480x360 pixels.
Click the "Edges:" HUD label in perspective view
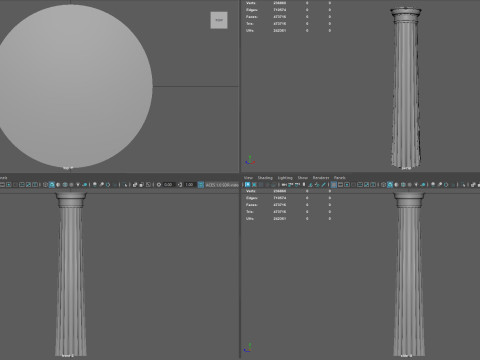pos(252,10)
